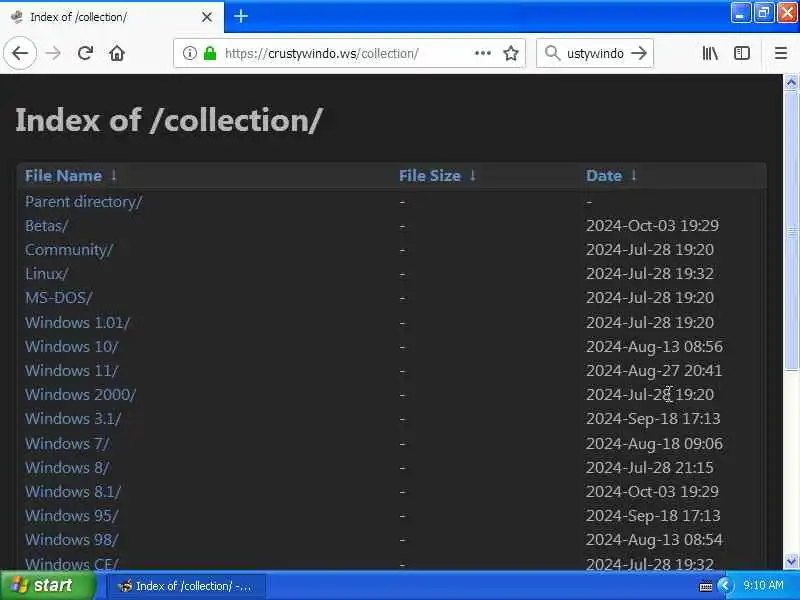Toggle the sidebar view icon

coord(742,53)
